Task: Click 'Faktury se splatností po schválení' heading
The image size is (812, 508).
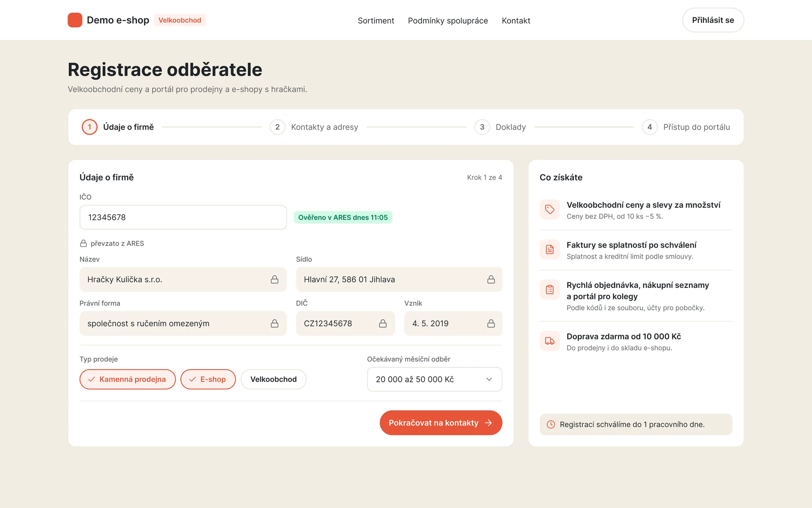Action: tap(631, 245)
